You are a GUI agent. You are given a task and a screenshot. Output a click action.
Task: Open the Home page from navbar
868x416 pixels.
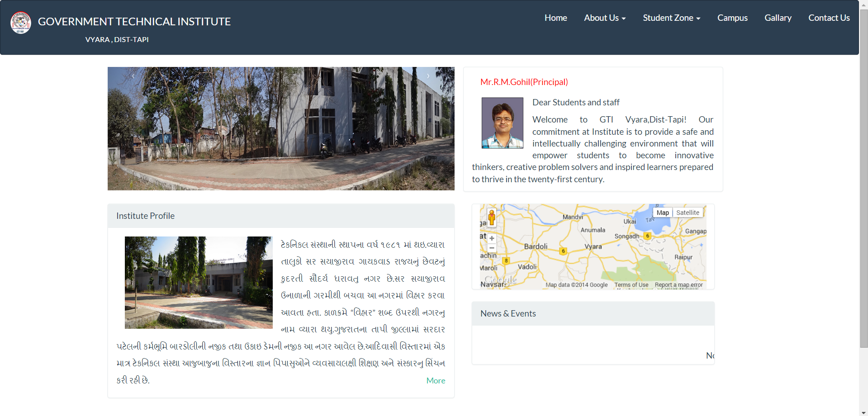[x=555, y=18]
